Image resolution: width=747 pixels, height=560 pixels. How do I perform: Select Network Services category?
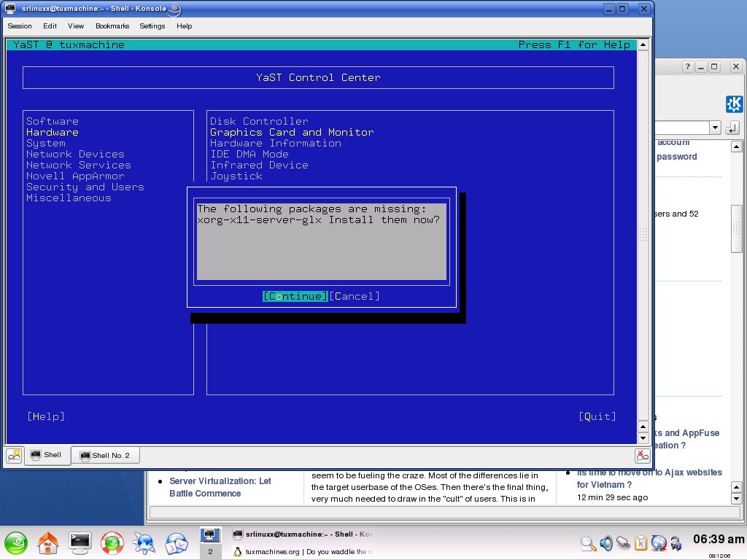coord(79,166)
